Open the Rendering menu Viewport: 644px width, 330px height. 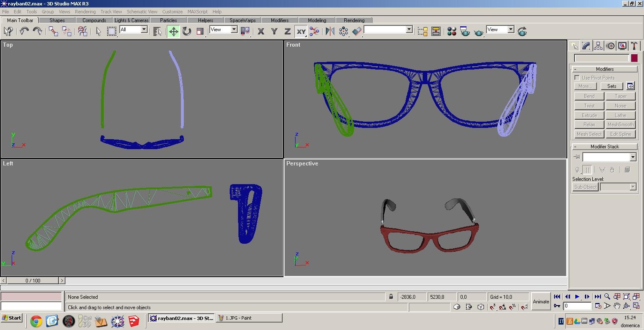coord(85,12)
